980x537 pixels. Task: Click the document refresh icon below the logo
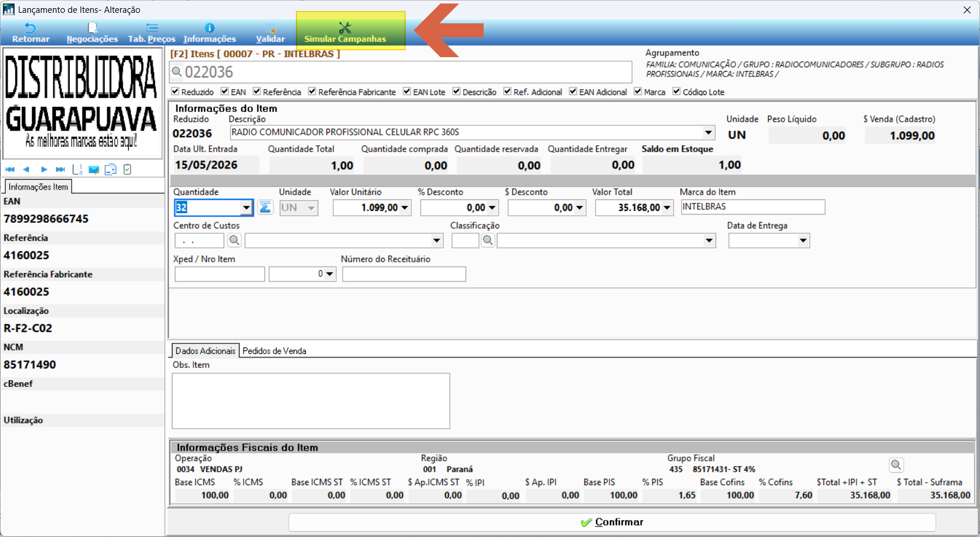point(77,169)
